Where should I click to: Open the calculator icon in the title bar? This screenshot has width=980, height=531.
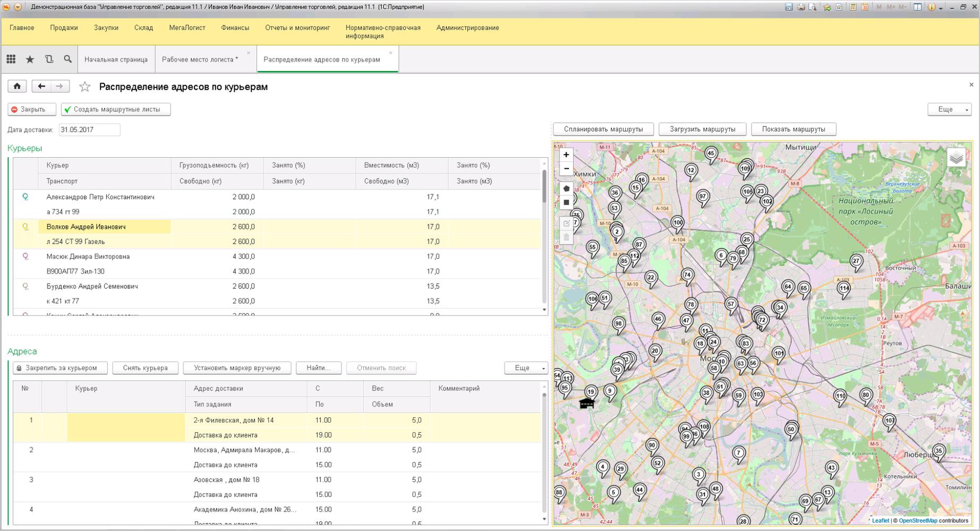(x=853, y=7)
